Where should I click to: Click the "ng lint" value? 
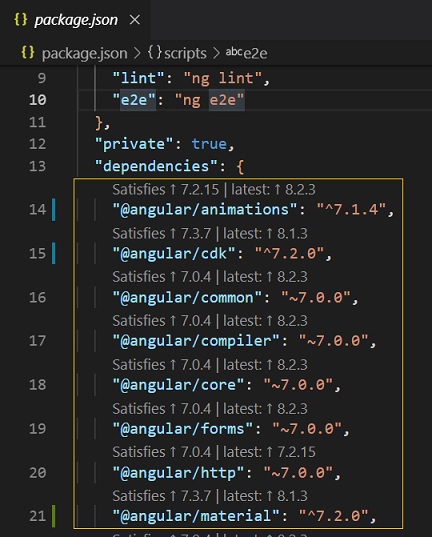point(223,78)
